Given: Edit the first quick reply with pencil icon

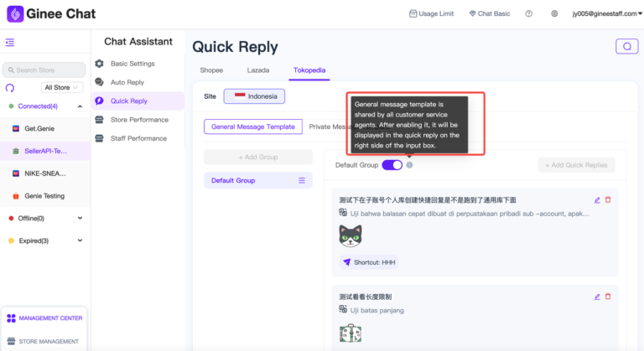Looking at the screenshot, I should tap(597, 200).
